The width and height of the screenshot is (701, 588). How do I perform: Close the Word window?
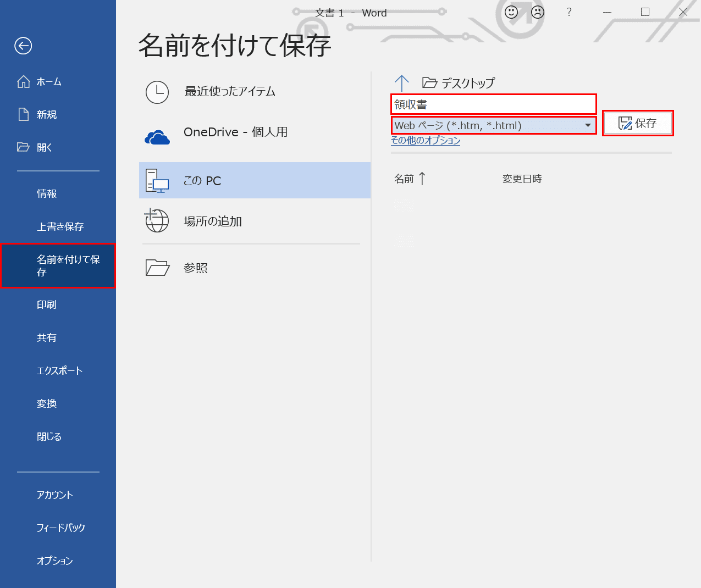(683, 12)
